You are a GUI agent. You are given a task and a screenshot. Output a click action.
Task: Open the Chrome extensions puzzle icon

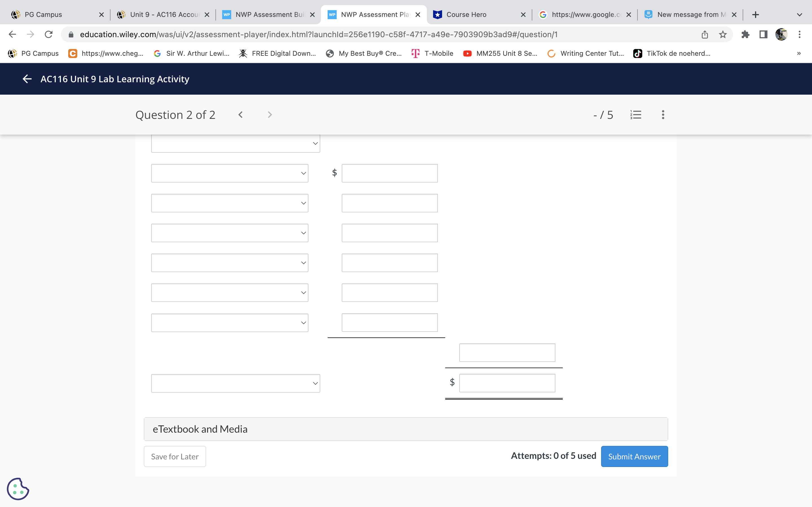tap(745, 34)
